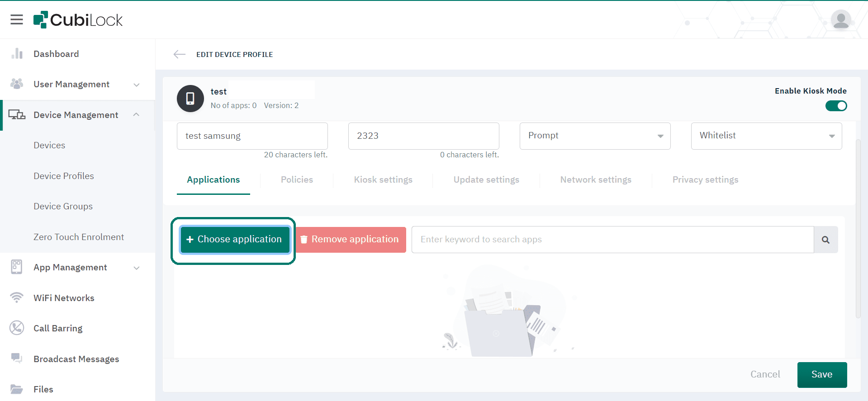The height and width of the screenshot is (401, 868).
Task: Click the 'EDIT DEVICE PROFILE' heading
Action: [x=234, y=54]
